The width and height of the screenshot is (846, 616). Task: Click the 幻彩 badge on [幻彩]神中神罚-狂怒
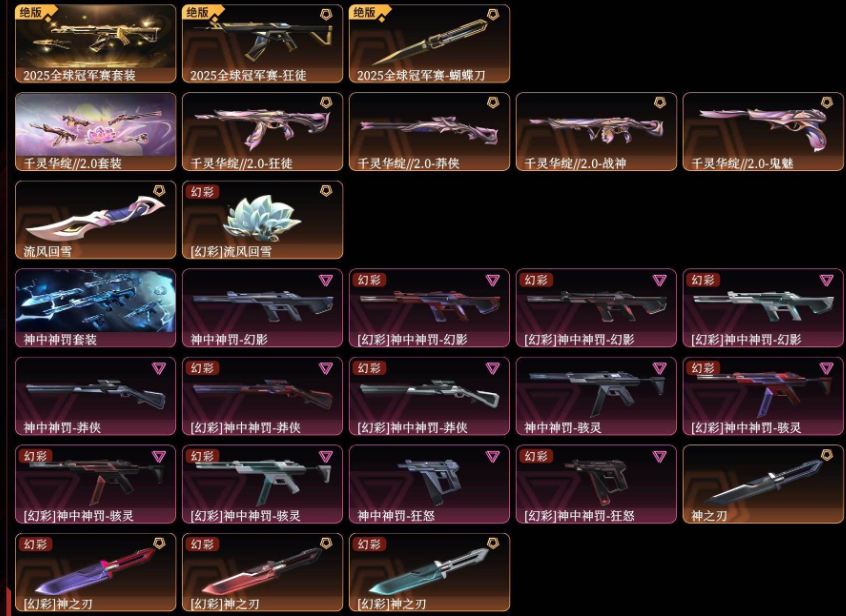pos(536,456)
